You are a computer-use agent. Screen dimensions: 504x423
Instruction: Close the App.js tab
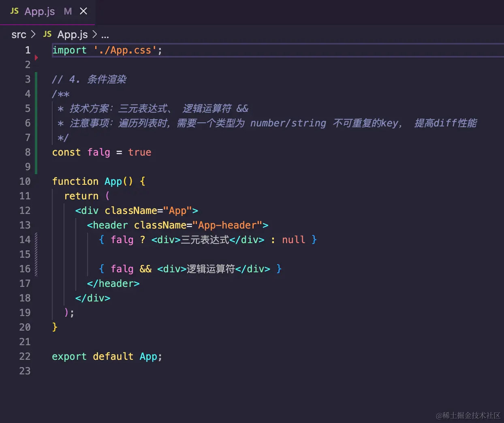point(83,11)
